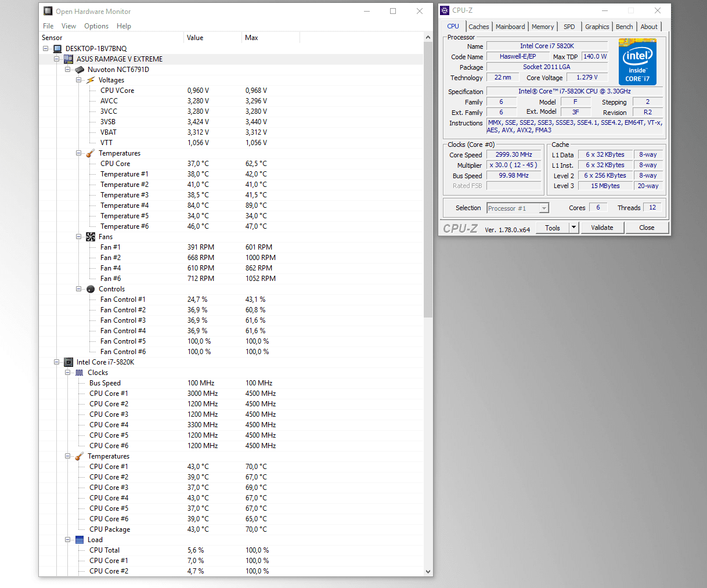Screen dimensions: 707x588
Task: Click the Close button in CPU-Z
Action: click(x=647, y=228)
